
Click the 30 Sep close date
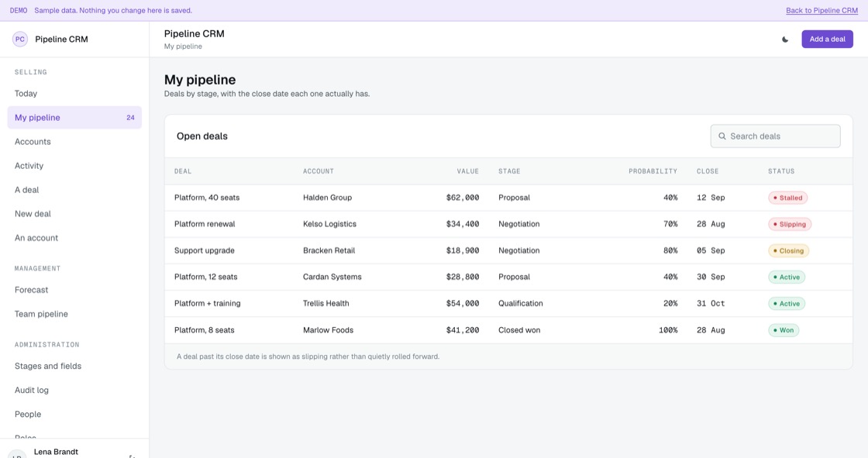[x=711, y=277]
